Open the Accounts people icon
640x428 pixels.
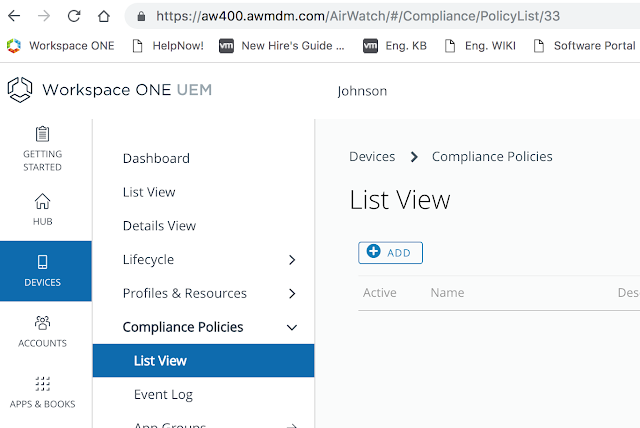[x=42, y=323]
